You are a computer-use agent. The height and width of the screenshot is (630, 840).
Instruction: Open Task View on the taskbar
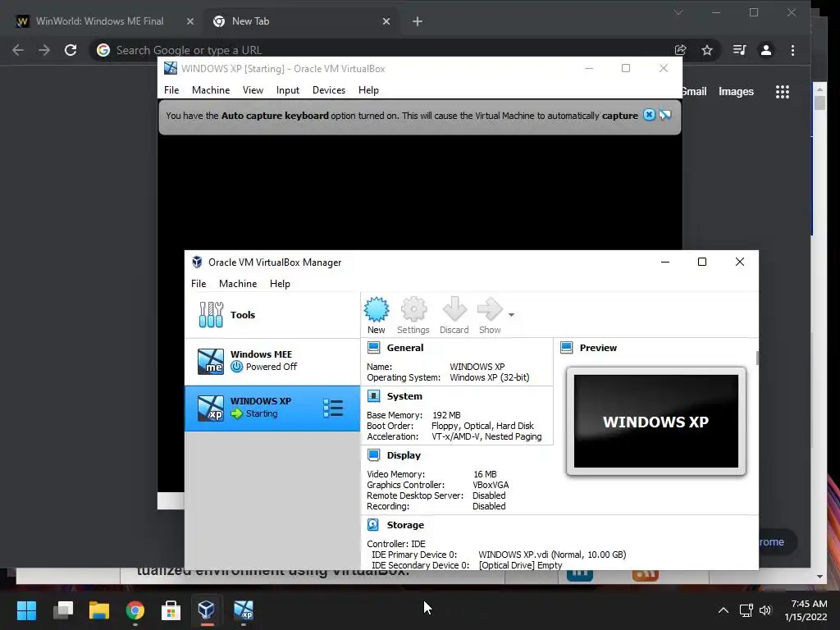(63, 609)
